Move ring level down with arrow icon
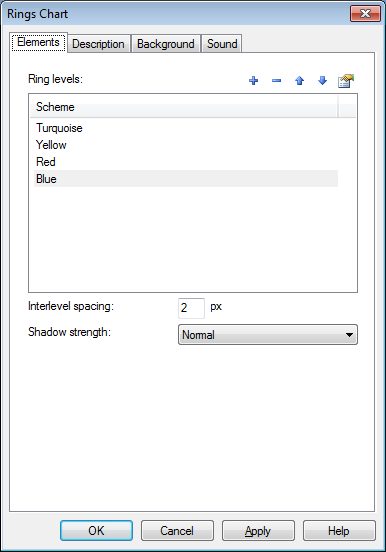 [322, 81]
